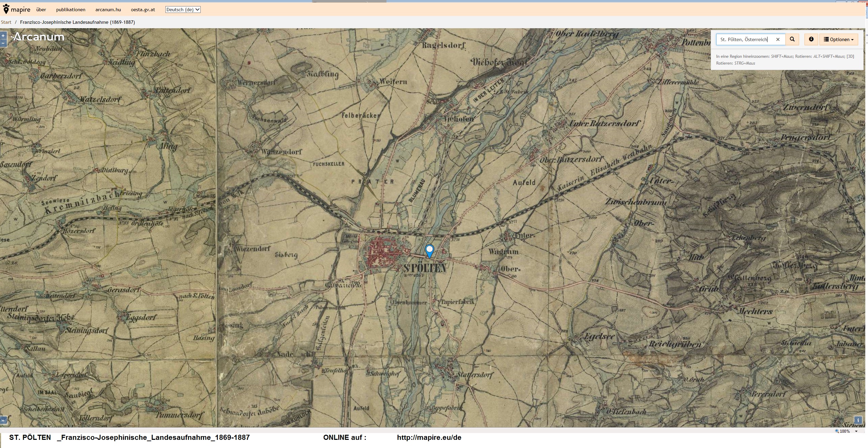Open the Optionen dropdown
This screenshot has width=868, height=448.
pos(838,39)
